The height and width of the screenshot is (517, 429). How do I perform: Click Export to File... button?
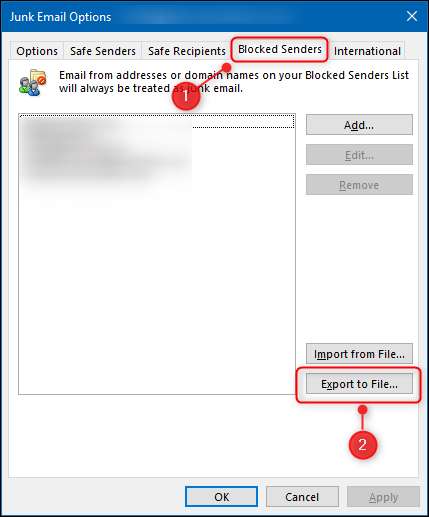(x=359, y=384)
